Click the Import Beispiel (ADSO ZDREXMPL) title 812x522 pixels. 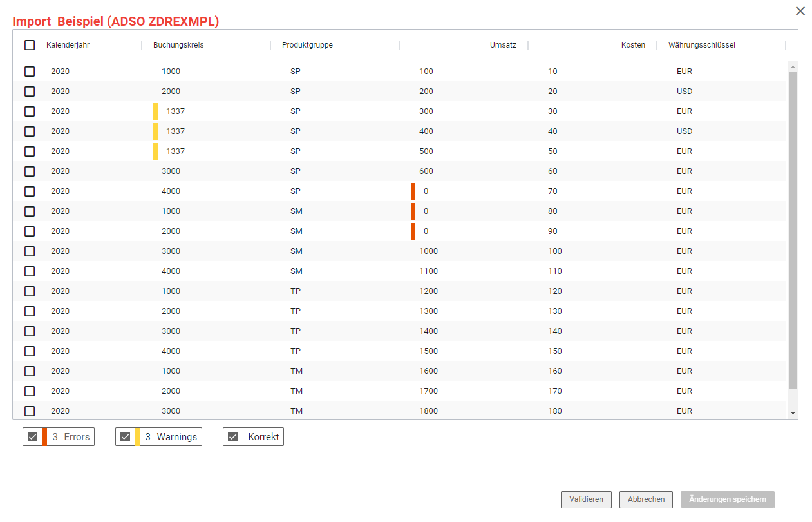116,21
